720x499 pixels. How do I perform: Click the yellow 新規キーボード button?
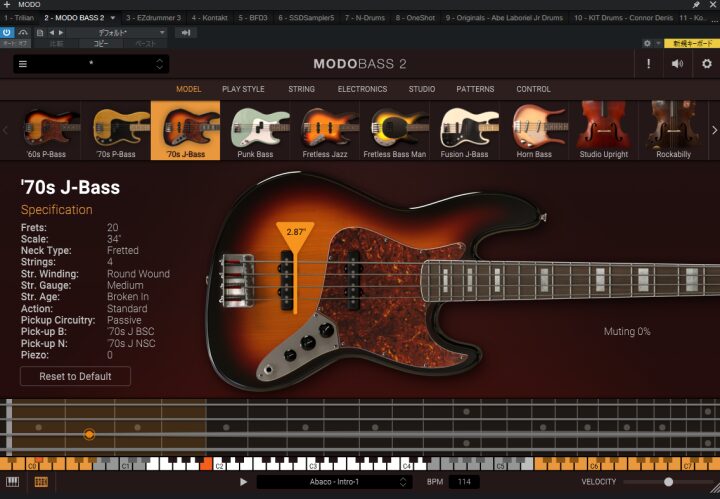click(x=692, y=44)
